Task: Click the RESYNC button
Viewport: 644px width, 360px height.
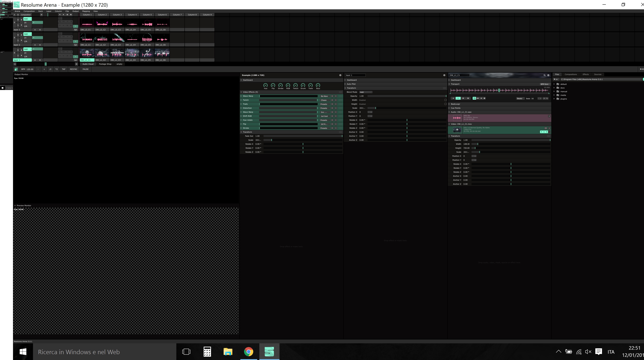Action: pos(73,69)
